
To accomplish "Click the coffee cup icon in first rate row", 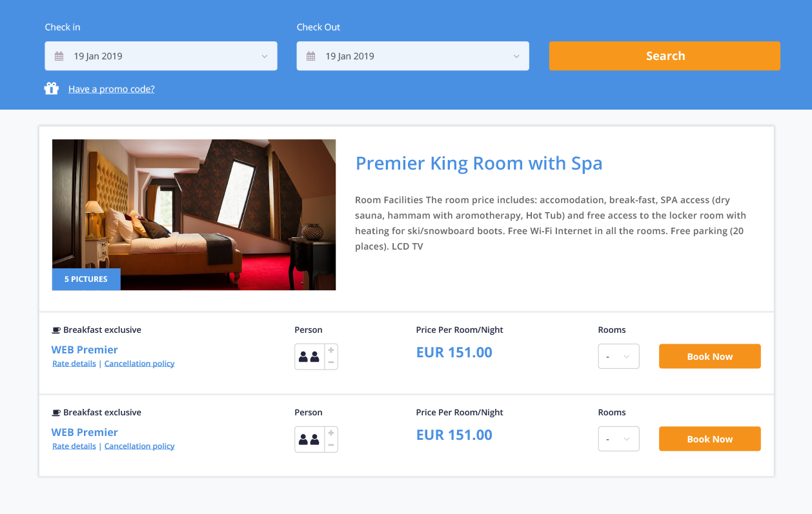I will (x=56, y=330).
